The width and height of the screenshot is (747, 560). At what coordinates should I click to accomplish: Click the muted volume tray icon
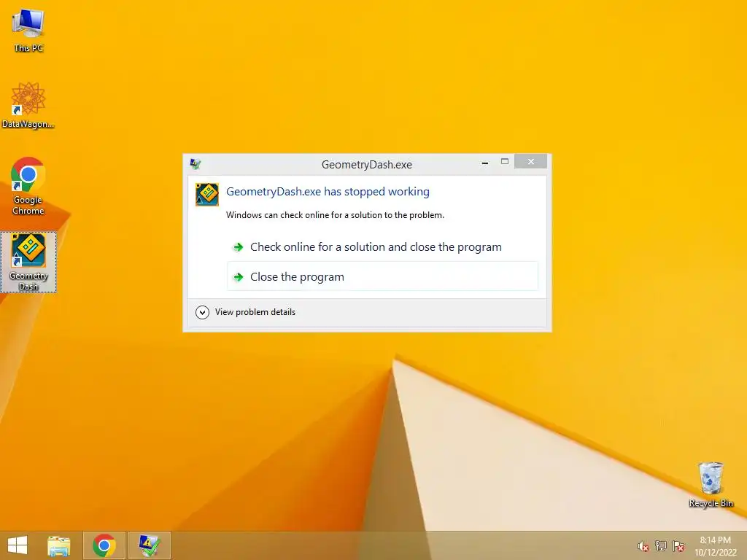(x=643, y=546)
